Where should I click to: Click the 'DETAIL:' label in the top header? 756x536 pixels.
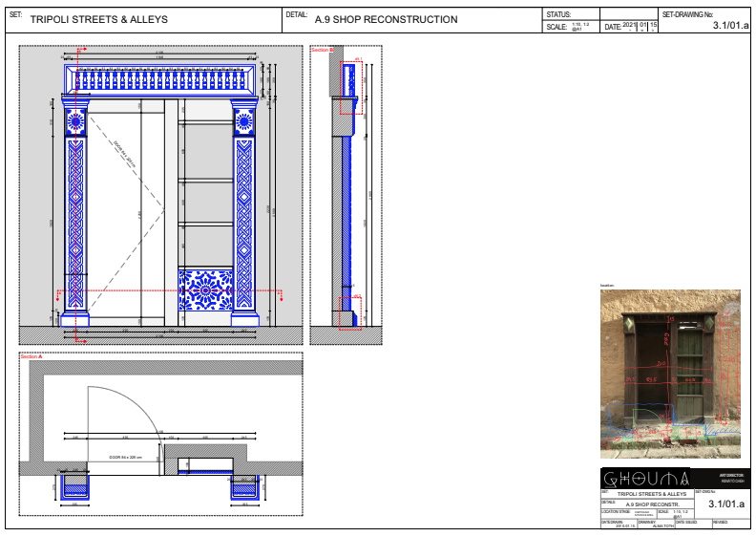tap(296, 14)
